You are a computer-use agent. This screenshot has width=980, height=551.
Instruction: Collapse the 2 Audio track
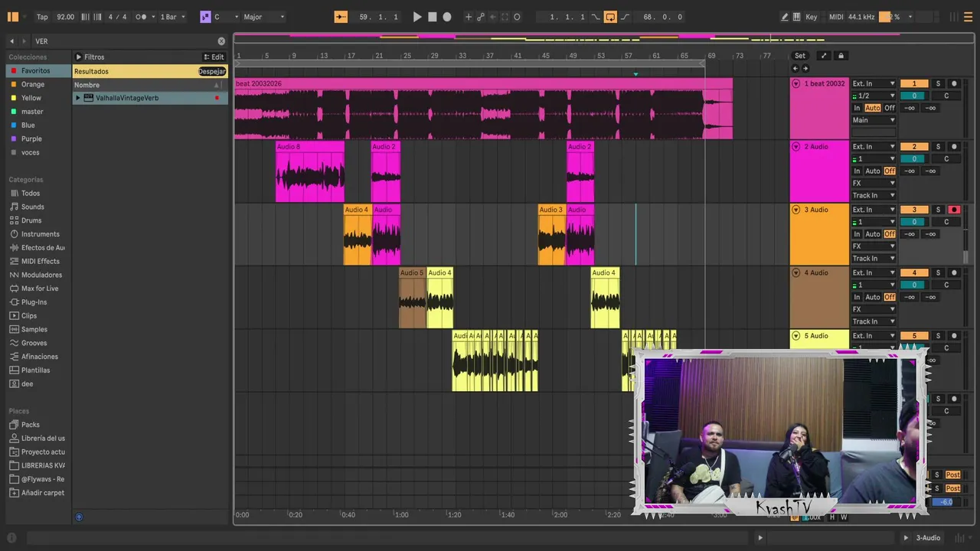pyautogui.click(x=795, y=147)
